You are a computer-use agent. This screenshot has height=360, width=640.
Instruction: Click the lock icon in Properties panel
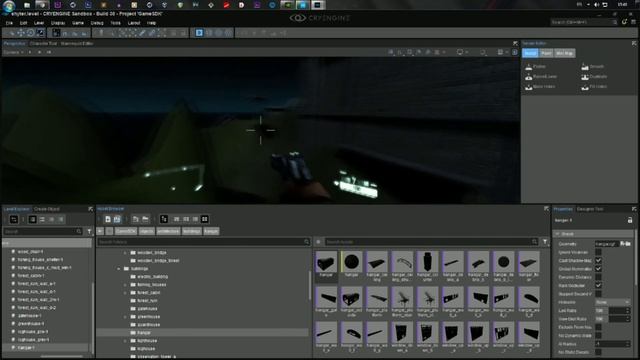630,220
